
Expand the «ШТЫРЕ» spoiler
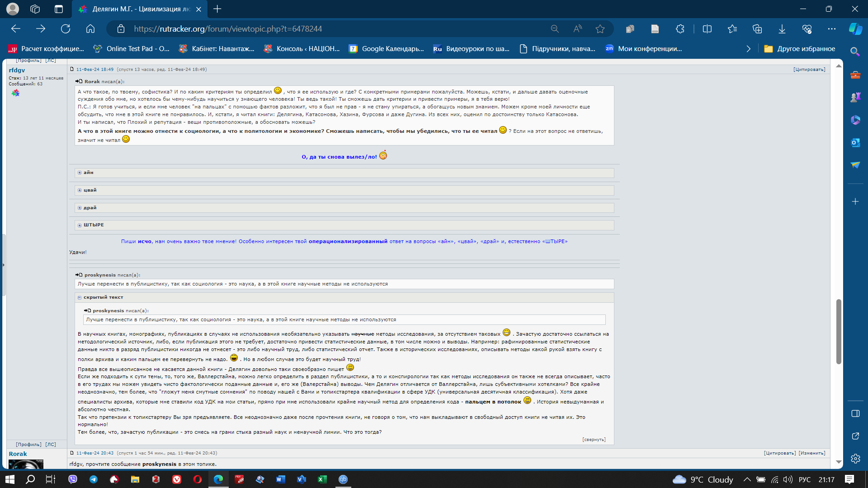[x=93, y=225]
